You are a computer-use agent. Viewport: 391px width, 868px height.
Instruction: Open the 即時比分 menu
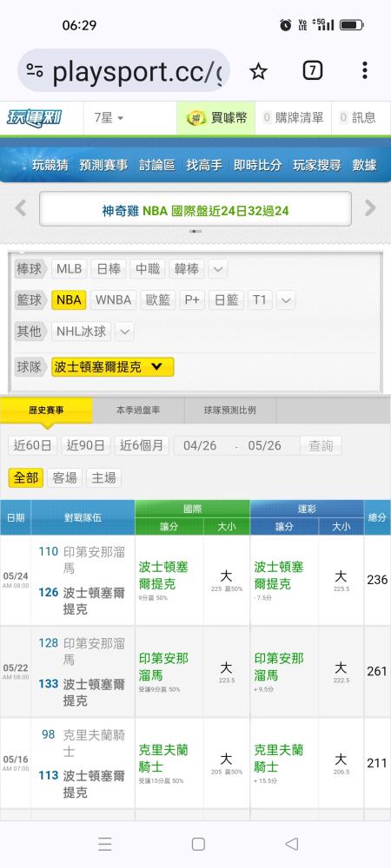click(257, 165)
